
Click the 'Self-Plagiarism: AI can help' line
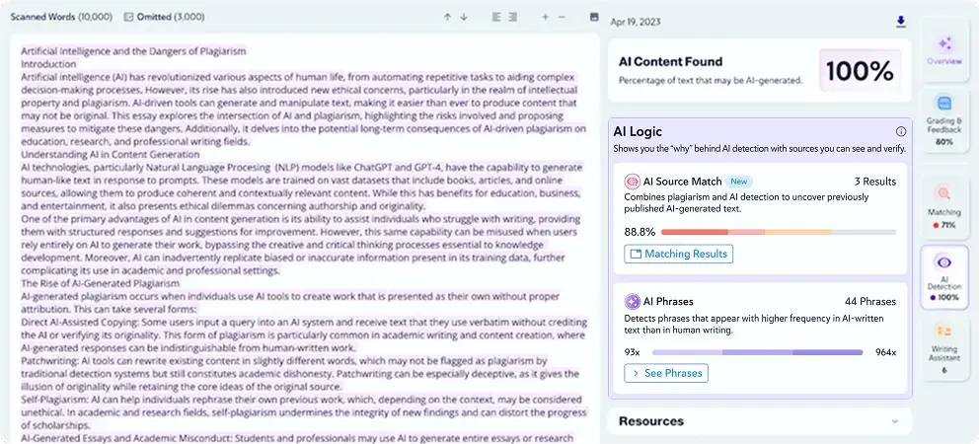(301, 400)
